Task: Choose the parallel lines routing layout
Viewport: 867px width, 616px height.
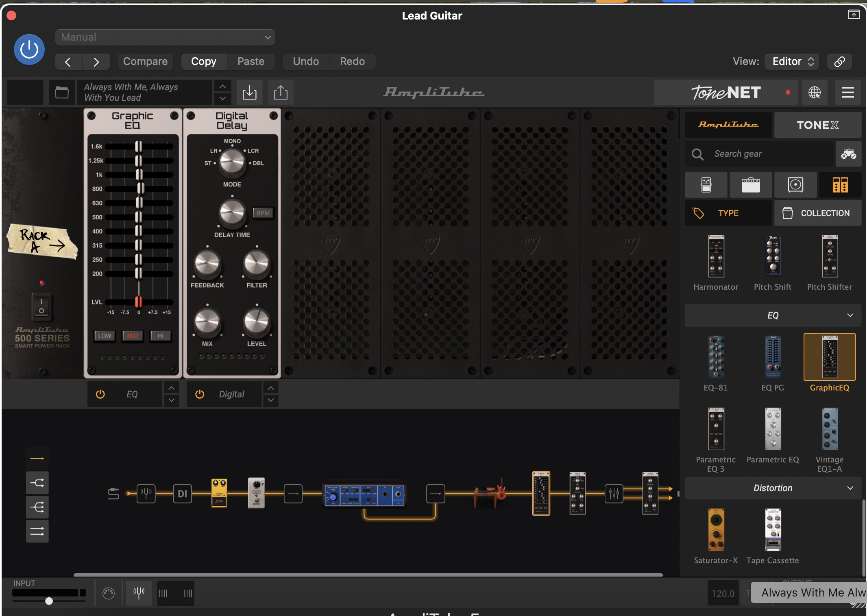Action: pos(37,531)
